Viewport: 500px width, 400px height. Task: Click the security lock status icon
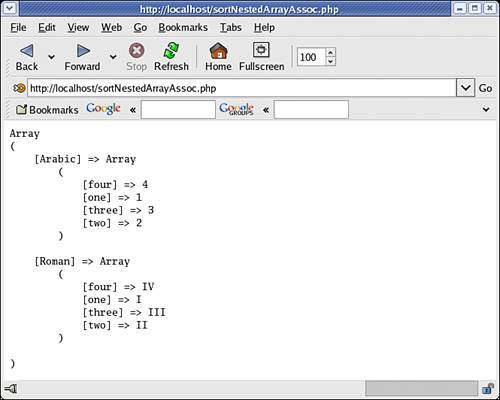pyautogui.click(x=488, y=389)
